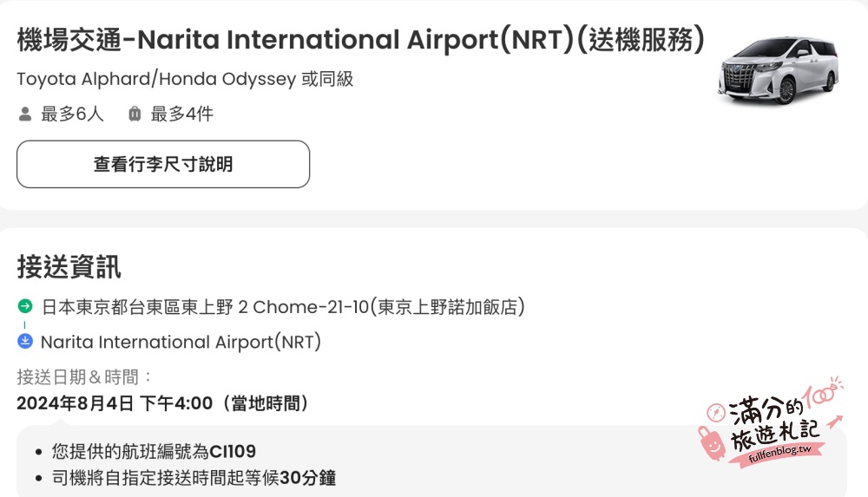Click the Toyota Alphard/Honda Odyssey vehicle text
868x497 pixels.
[185, 79]
